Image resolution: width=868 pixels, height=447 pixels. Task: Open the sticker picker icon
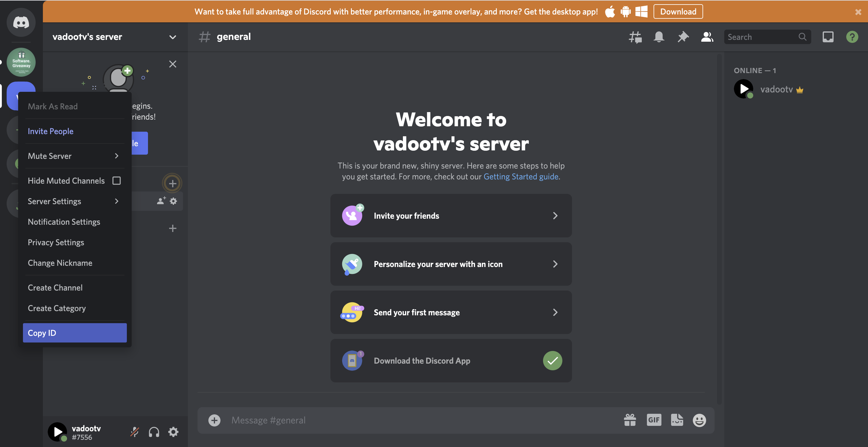(677, 420)
